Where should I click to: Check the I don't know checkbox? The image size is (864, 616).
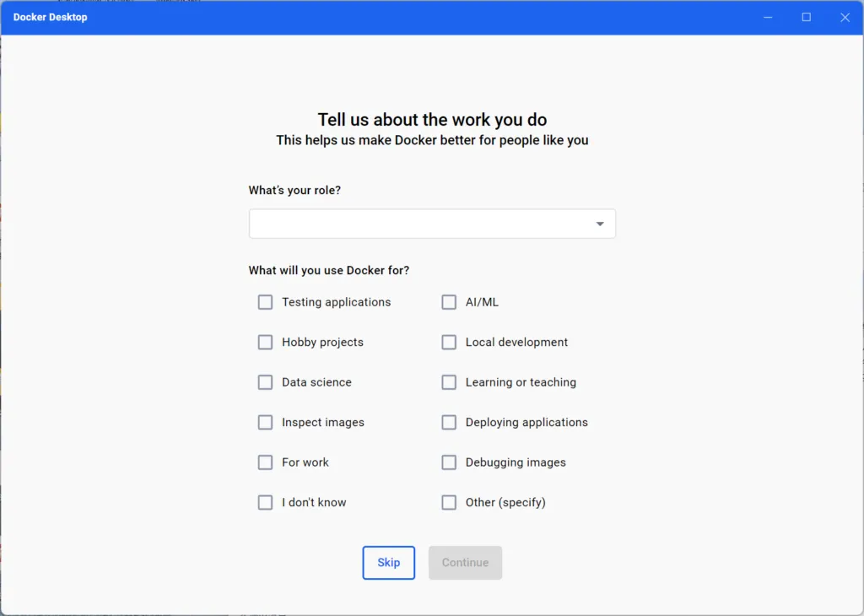pyautogui.click(x=265, y=502)
